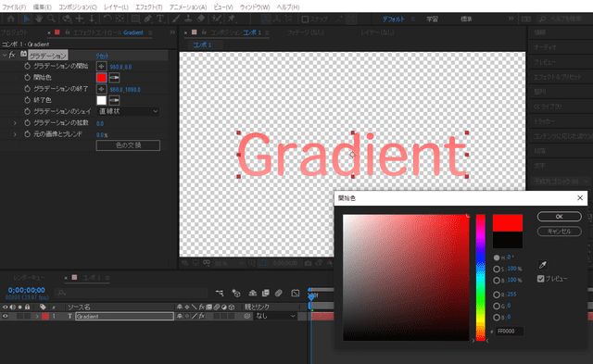
Task: Click OK in the color picker dialog
Action: [560, 216]
